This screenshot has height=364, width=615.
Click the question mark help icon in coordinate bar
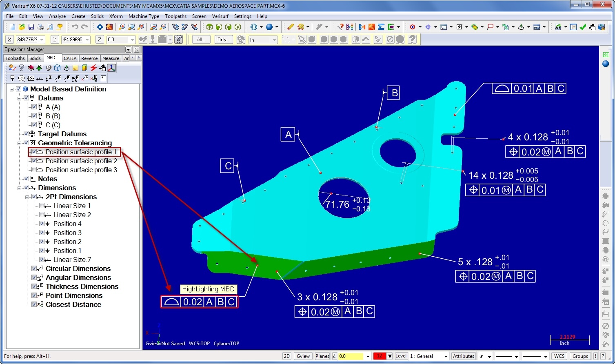tap(178, 40)
